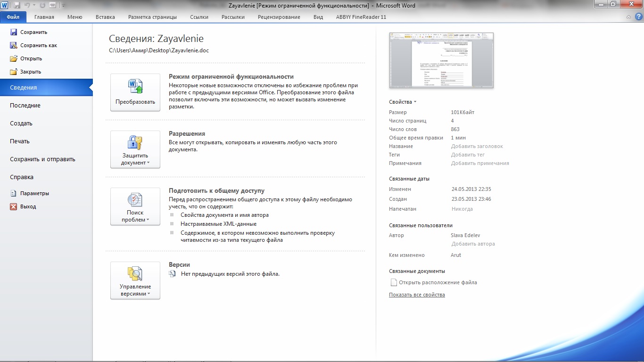Click the Подготовить к общему доступу heading
This screenshot has height=362, width=644.
tap(216, 190)
